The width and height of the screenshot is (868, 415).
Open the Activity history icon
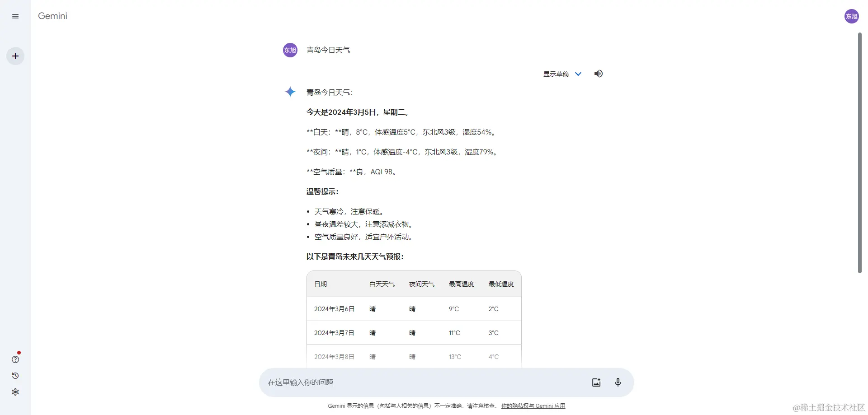pyautogui.click(x=15, y=376)
